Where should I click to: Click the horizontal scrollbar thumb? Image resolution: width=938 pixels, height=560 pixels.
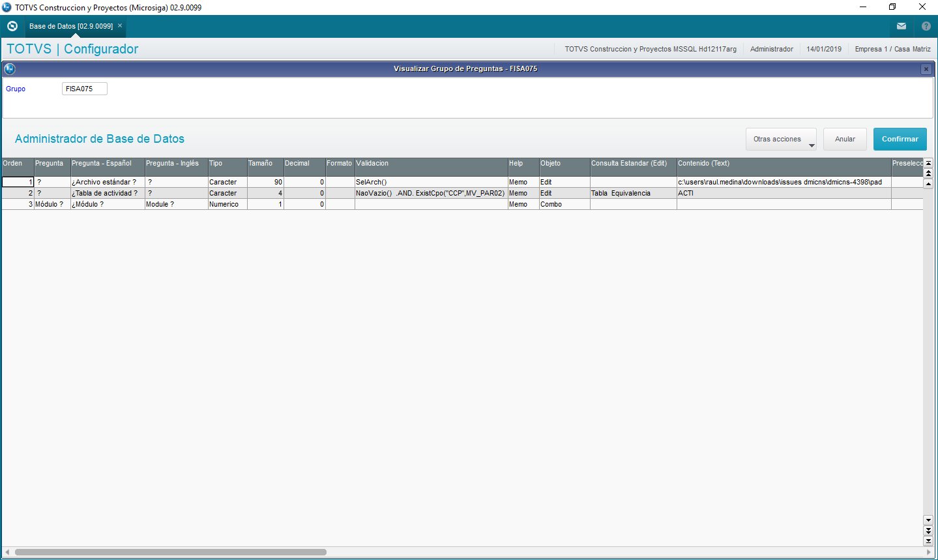pyautogui.click(x=170, y=552)
